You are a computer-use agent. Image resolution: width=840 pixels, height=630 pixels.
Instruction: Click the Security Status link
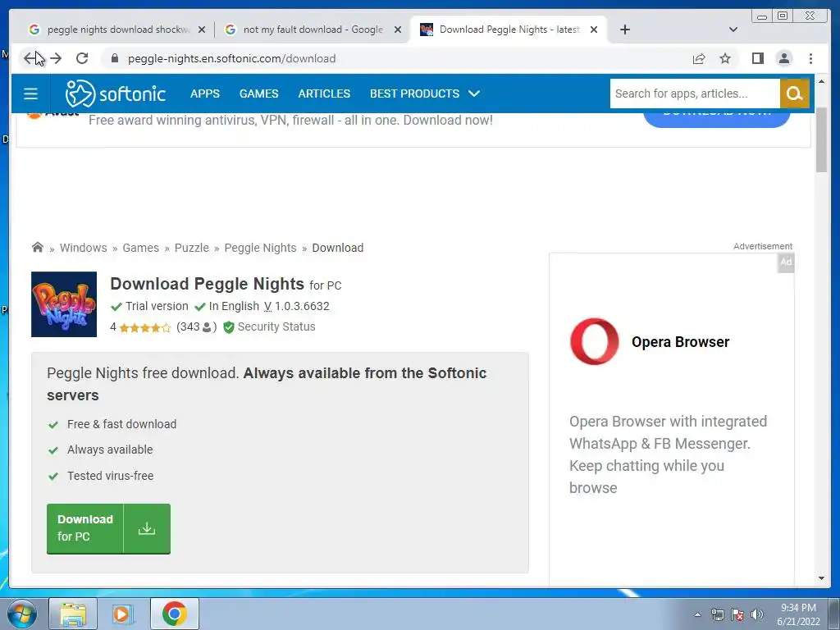pyautogui.click(x=276, y=326)
